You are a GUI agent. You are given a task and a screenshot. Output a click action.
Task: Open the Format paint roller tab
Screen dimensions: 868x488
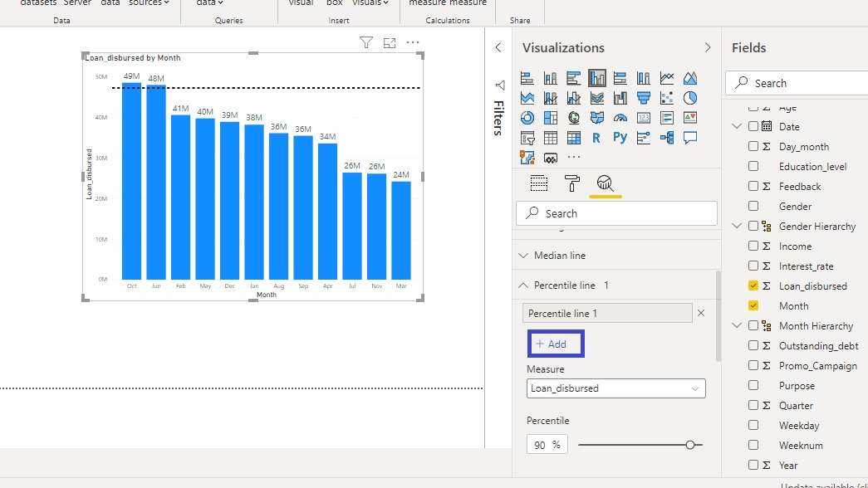coord(571,183)
